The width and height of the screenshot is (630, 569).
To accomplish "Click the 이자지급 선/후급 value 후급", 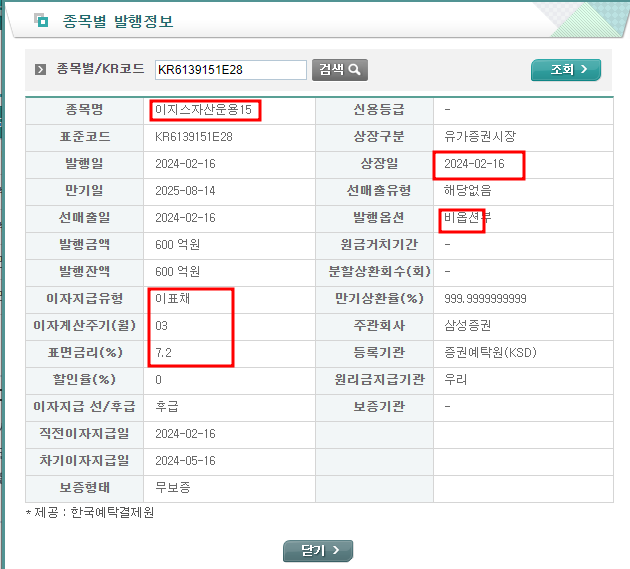I will coord(167,406).
